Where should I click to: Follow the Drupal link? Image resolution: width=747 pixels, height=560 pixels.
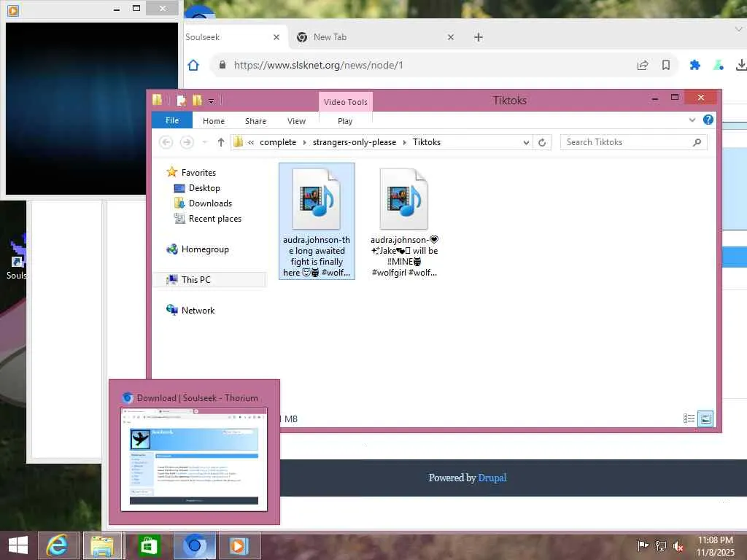(x=492, y=478)
